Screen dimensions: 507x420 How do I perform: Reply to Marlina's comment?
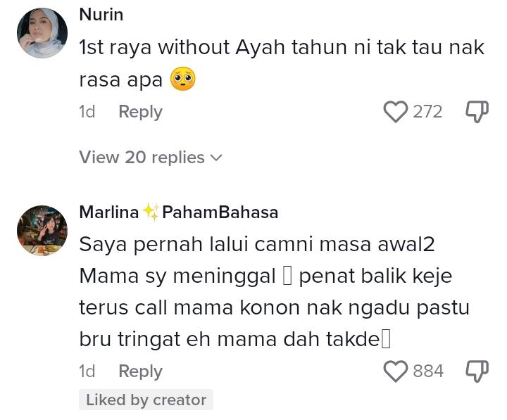point(140,371)
